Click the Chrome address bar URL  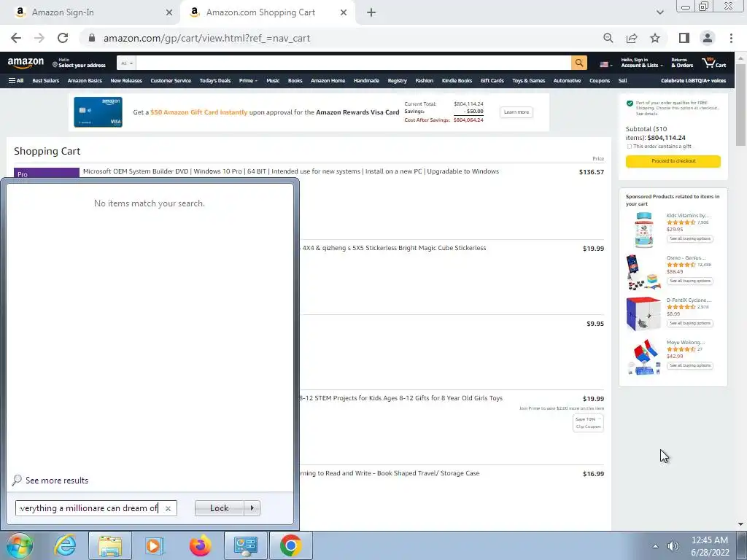pyautogui.click(x=206, y=38)
